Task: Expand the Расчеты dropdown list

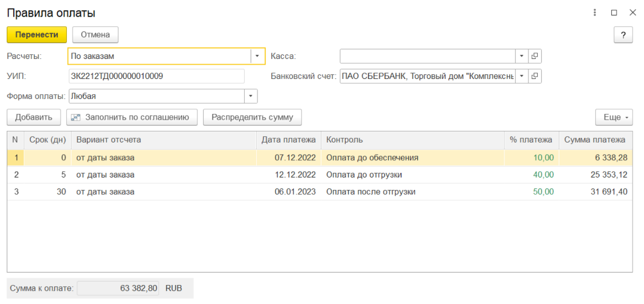Action: (257, 56)
